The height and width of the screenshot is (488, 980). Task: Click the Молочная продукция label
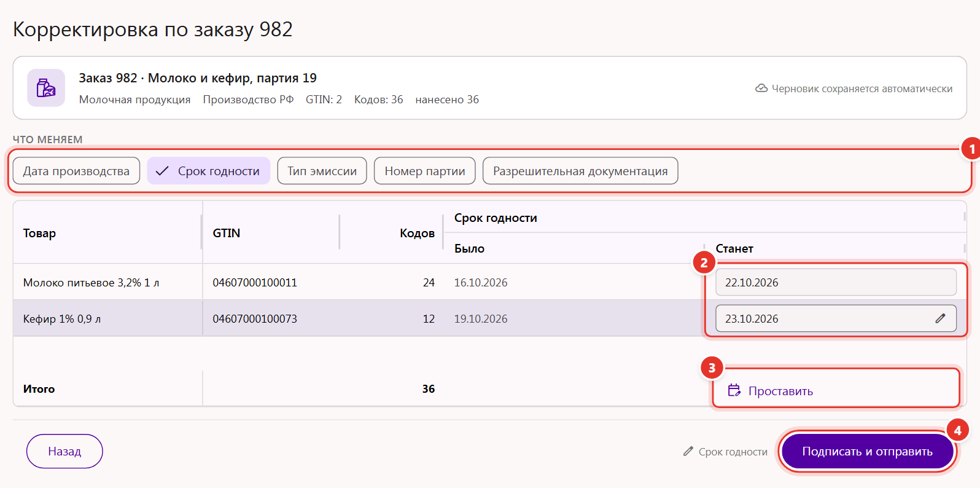pos(134,100)
